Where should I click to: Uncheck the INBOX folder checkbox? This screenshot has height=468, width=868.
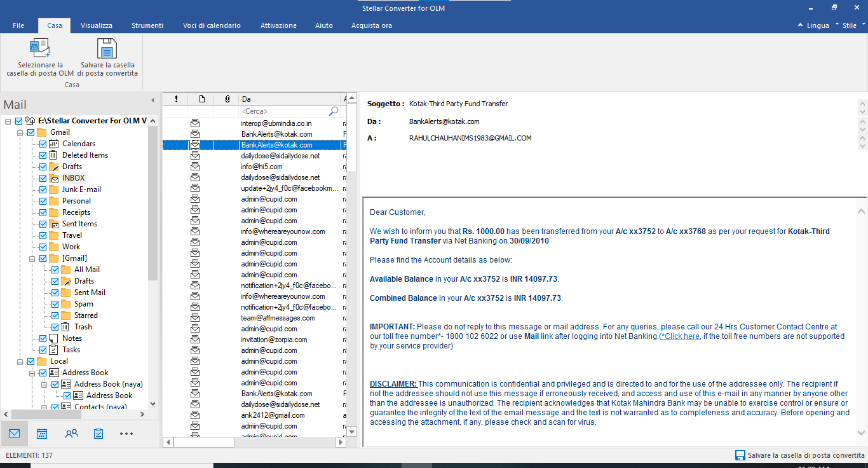[43, 178]
